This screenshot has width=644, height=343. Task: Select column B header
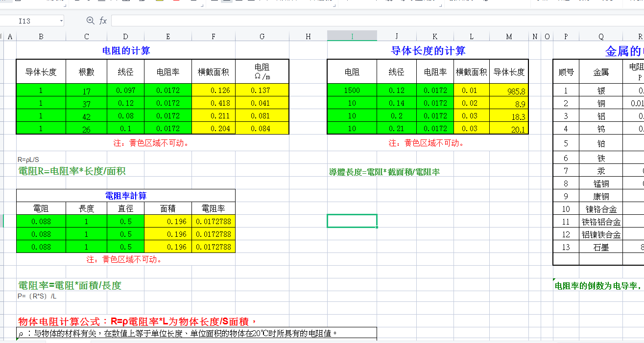pos(41,36)
